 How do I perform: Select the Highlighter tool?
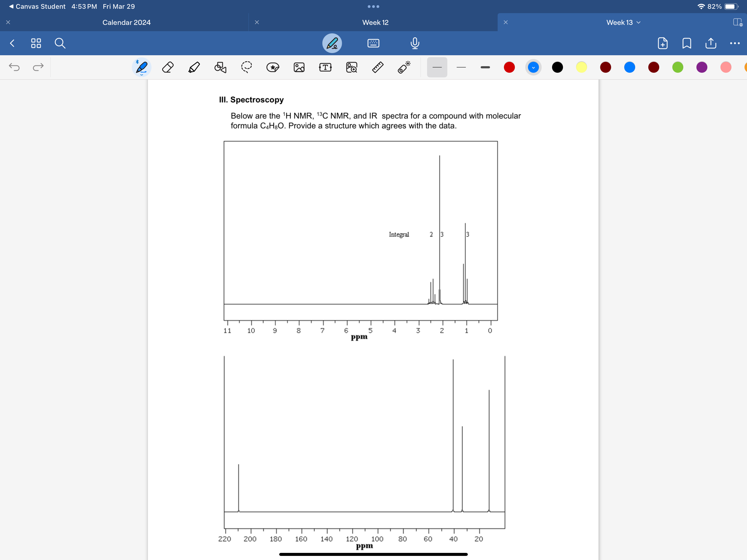[x=194, y=67]
